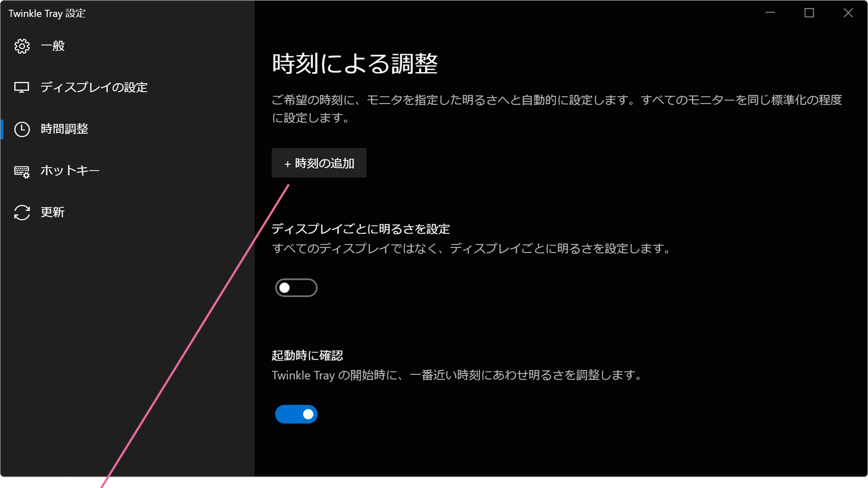Click the すべてのディスプレイではなく description text
Screen dimensions: 868x488
click(472, 248)
